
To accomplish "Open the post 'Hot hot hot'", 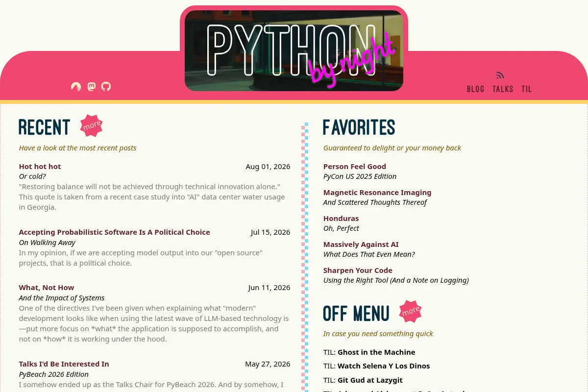I will (x=40, y=167).
